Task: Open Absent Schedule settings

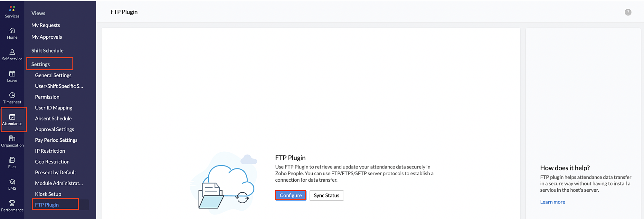Action: click(53, 119)
